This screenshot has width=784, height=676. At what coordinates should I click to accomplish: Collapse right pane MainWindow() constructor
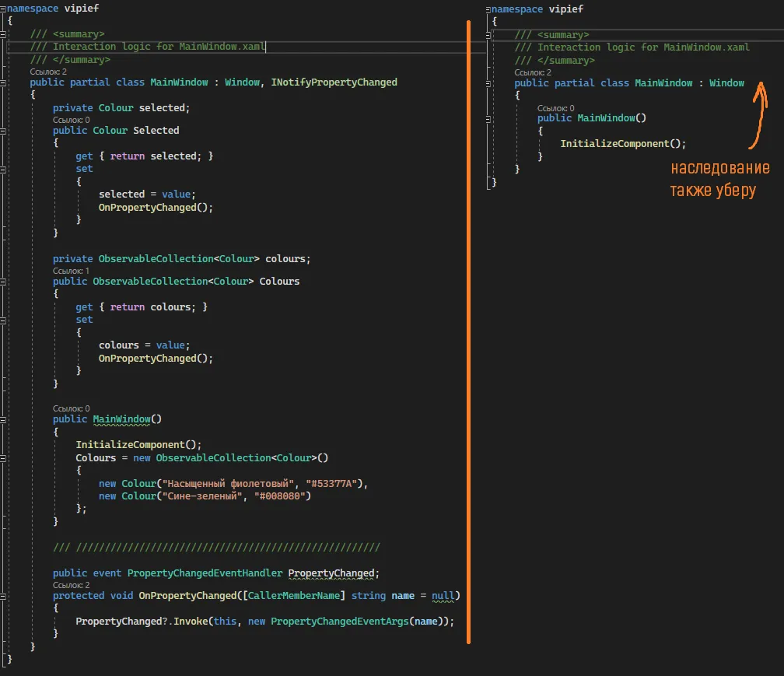point(488,119)
